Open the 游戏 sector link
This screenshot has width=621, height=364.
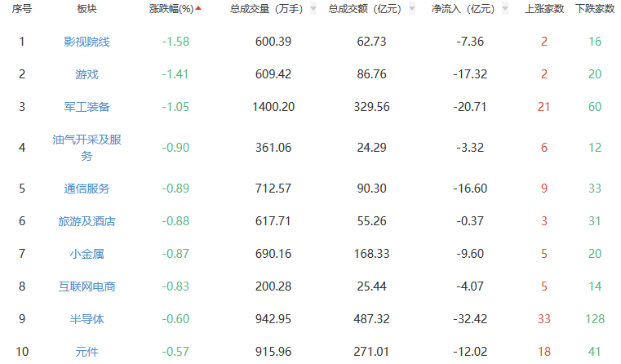(86, 74)
